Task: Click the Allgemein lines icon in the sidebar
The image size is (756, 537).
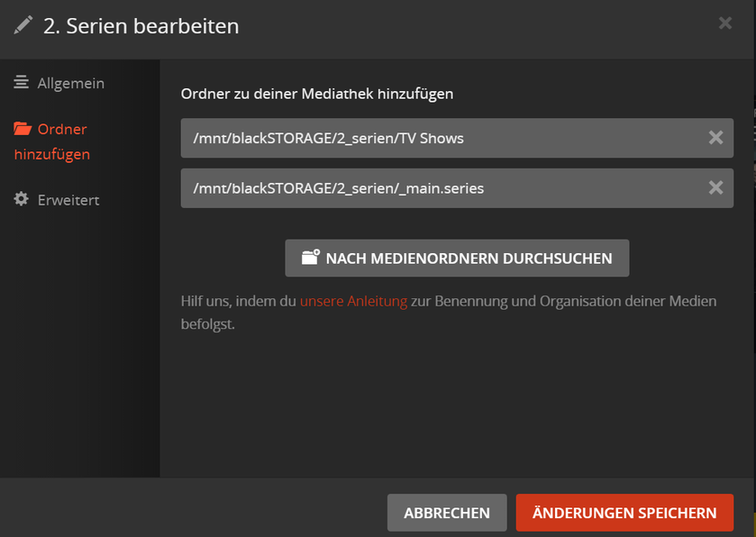Action: pyautogui.click(x=21, y=83)
